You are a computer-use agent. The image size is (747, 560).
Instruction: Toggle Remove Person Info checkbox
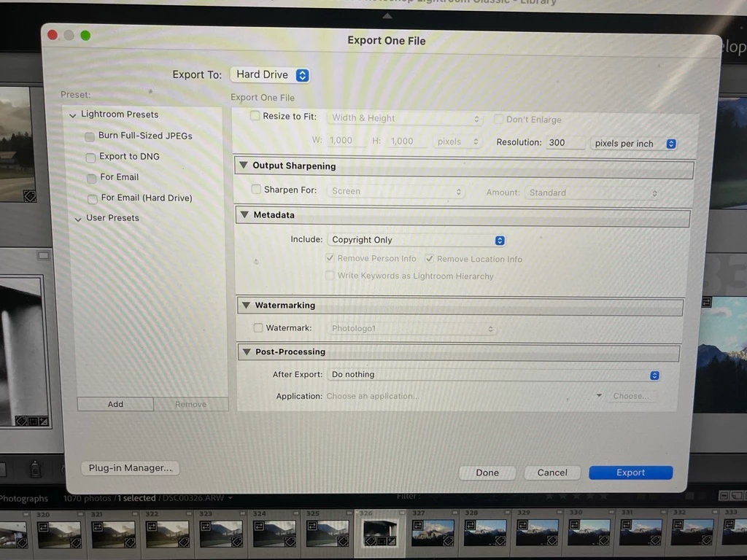pos(330,257)
